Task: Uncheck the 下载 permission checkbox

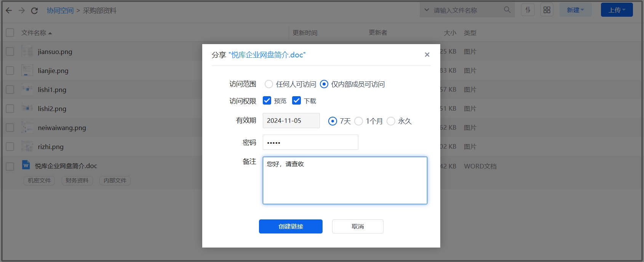Action: click(296, 100)
